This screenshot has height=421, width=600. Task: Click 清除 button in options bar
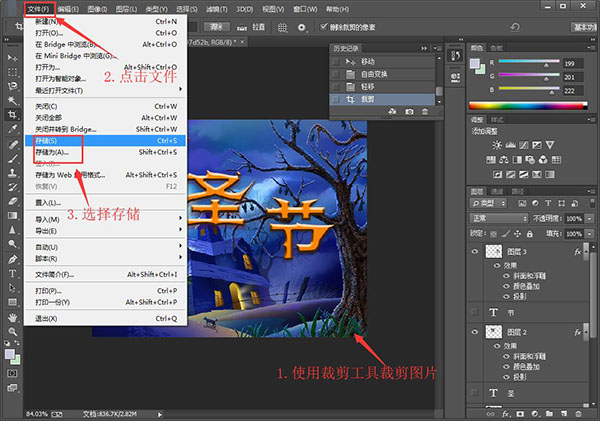pyautogui.click(x=217, y=27)
